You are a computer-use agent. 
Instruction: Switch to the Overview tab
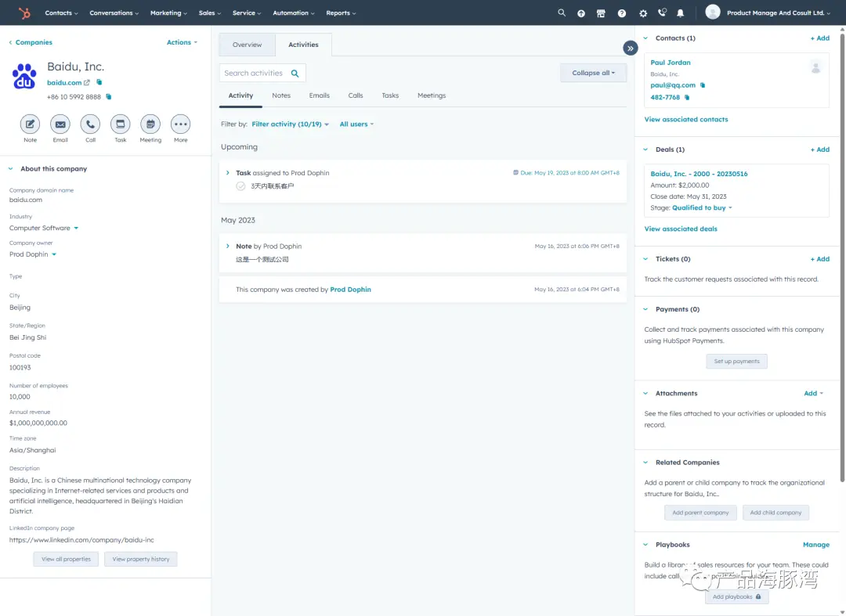click(247, 45)
